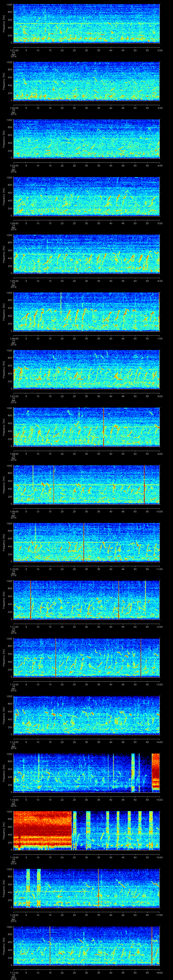Click the 1:13:00 start time label
173x980 pixels.
click(14, 742)
